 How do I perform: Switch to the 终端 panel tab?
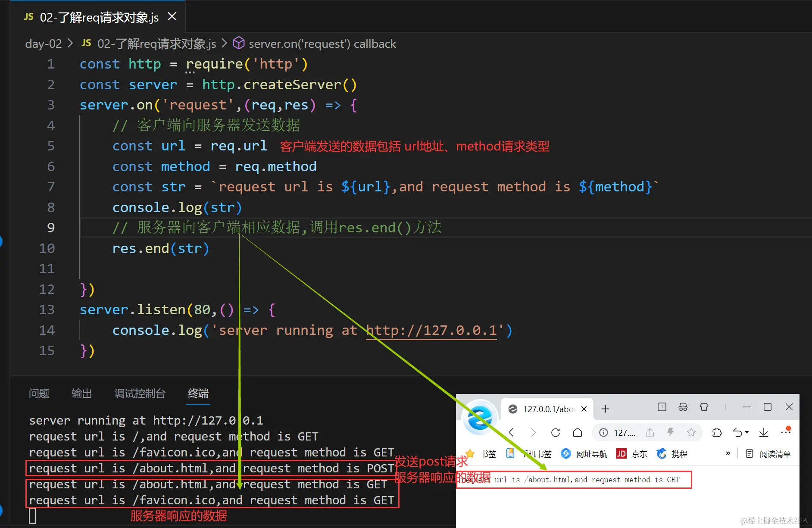[198, 393]
